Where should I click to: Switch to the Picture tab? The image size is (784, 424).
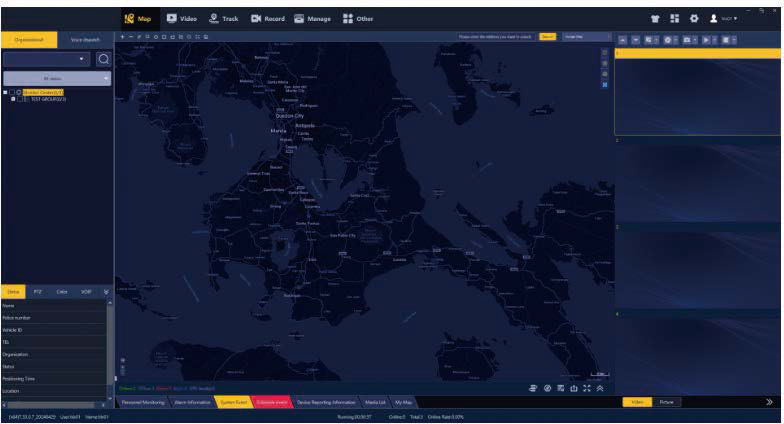click(x=665, y=401)
